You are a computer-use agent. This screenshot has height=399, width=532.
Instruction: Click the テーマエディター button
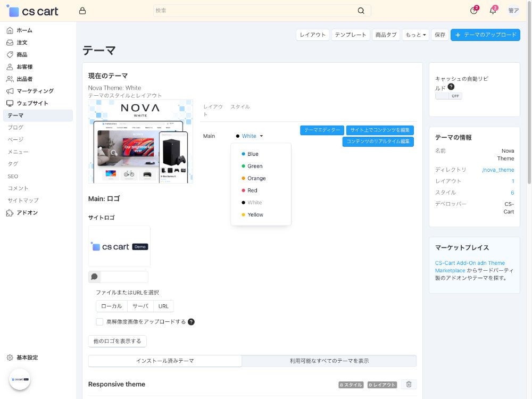[322, 130]
